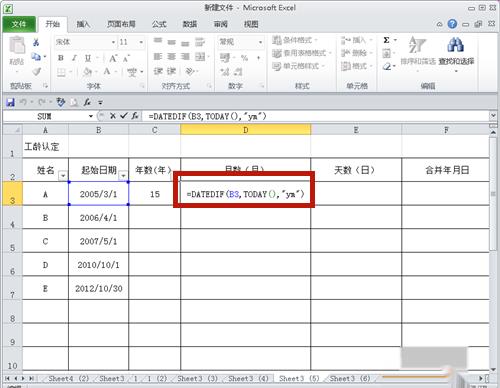Click the Insert Function fx icon
This screenshot has height=388, width=500.
tap(135, 116)
